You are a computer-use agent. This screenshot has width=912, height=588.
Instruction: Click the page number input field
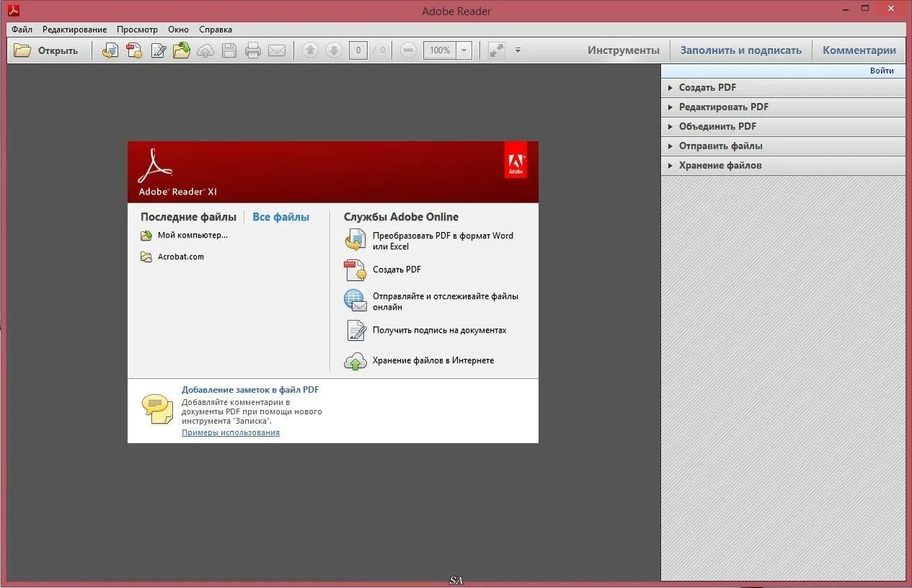click(x=358, y=50)
